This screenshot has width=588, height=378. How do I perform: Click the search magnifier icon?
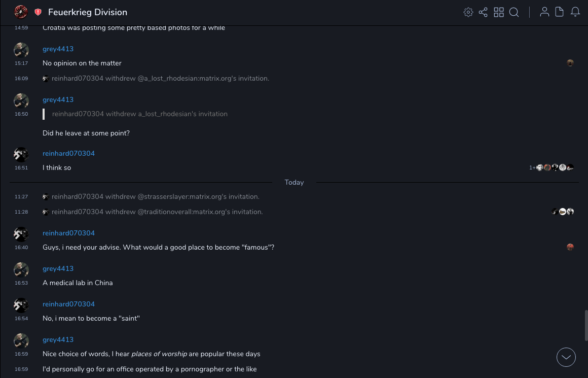(514, 12)
